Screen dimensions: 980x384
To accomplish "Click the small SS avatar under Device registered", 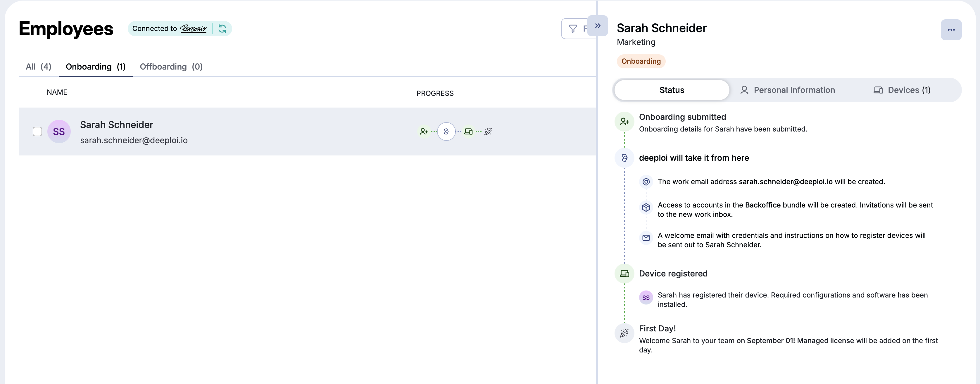I will pos(646,298).
